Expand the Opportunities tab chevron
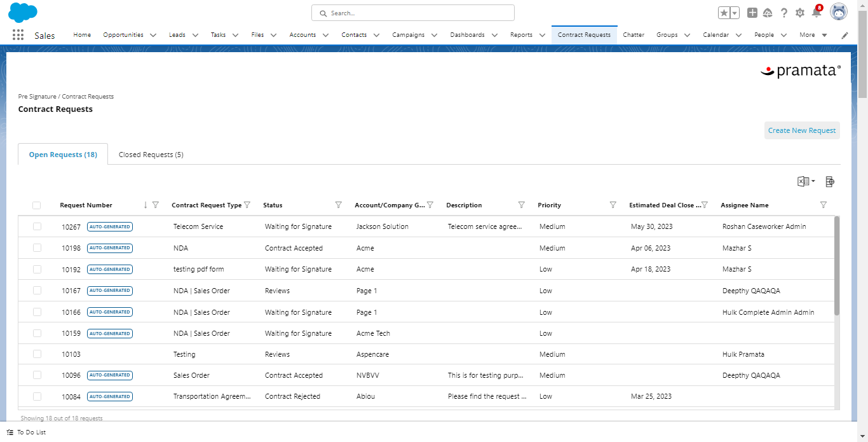This screenshot has width=868, height=442. coord(153,35)
